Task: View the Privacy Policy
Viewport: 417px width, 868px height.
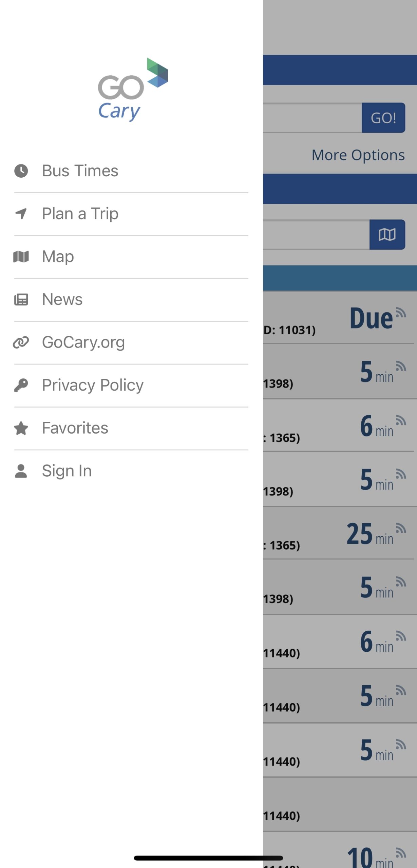Action: point(131,386)
